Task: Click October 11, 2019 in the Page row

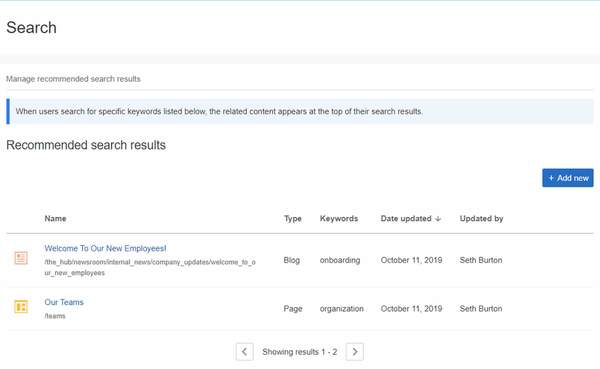Action: pos(411,309)
